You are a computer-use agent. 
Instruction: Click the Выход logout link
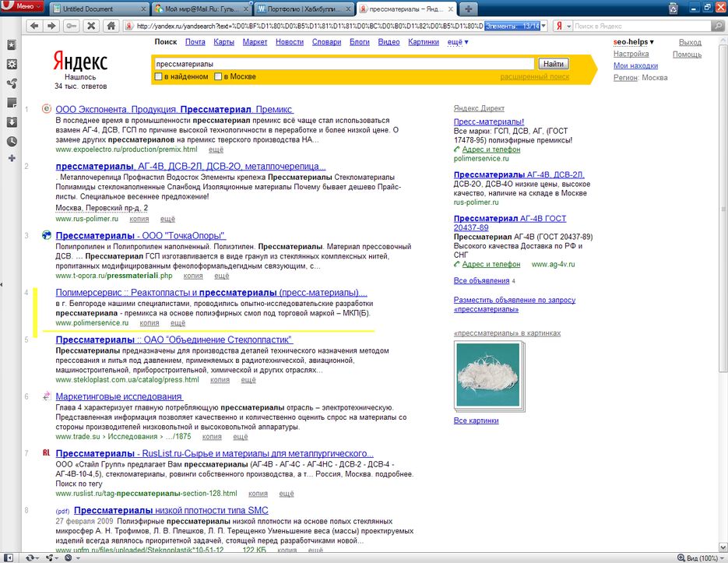click(x=690, y=42)
